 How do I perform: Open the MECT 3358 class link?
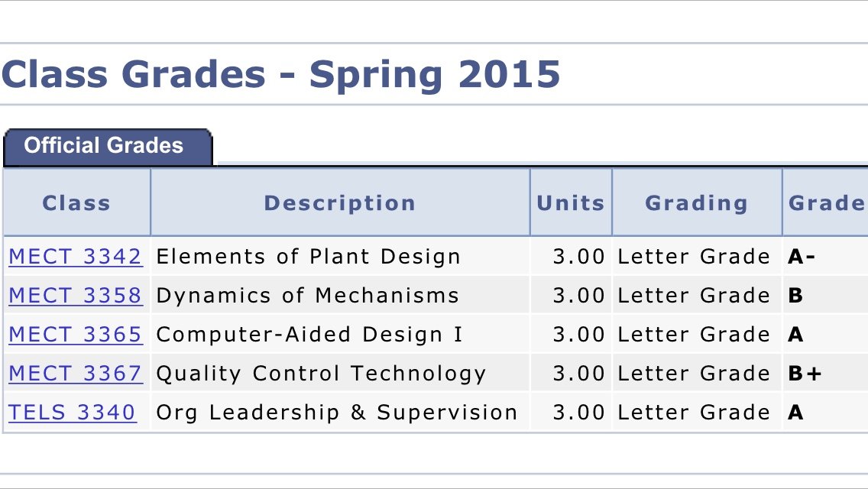tap(76, 295)
